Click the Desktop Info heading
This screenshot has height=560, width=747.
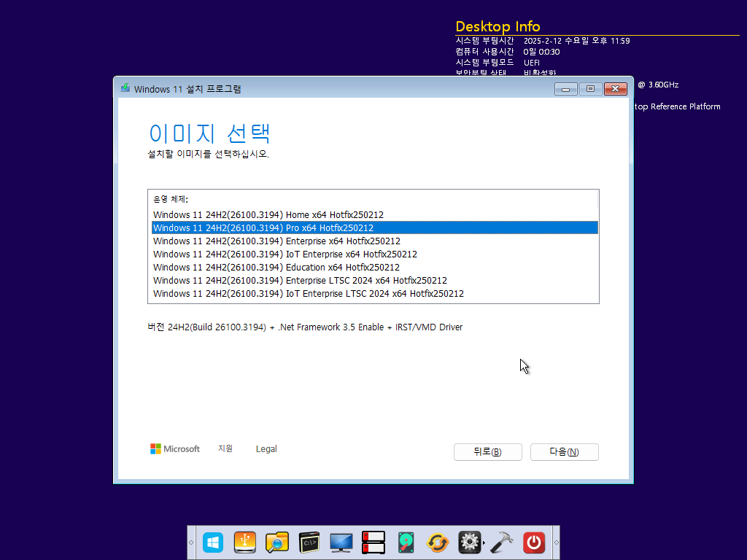coord(498,27)
